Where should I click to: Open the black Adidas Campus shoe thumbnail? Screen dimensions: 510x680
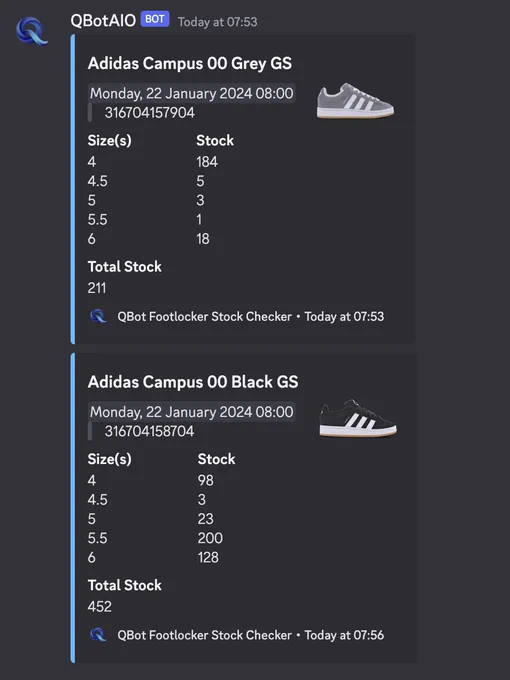358,418
